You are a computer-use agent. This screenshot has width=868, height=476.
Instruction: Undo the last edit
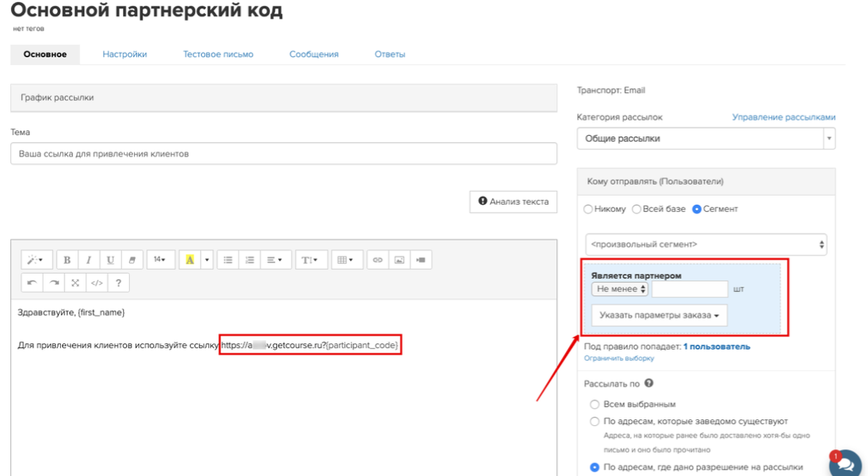coord(32,282)
